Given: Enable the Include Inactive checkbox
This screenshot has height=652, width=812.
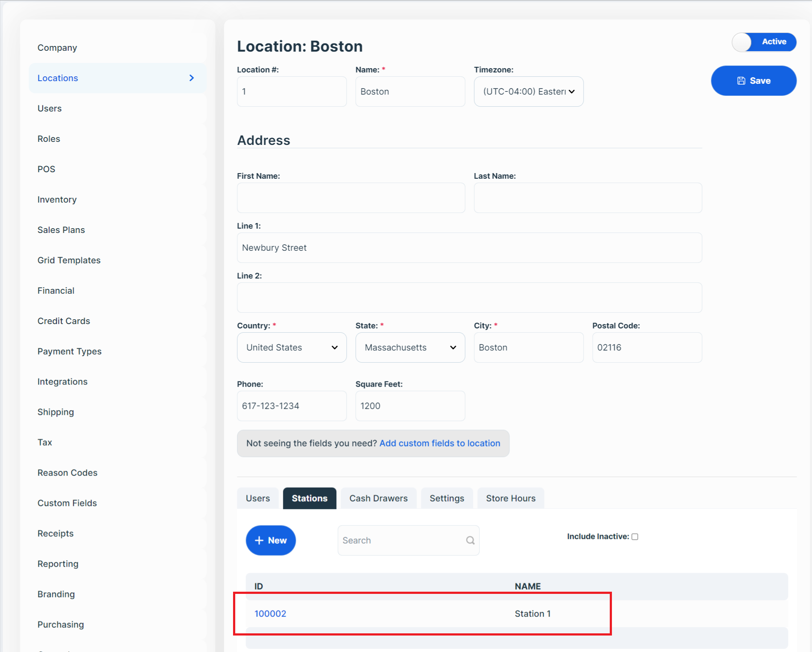Looking at the screenshot, I should pyautogui.click(x=635, y=537).
